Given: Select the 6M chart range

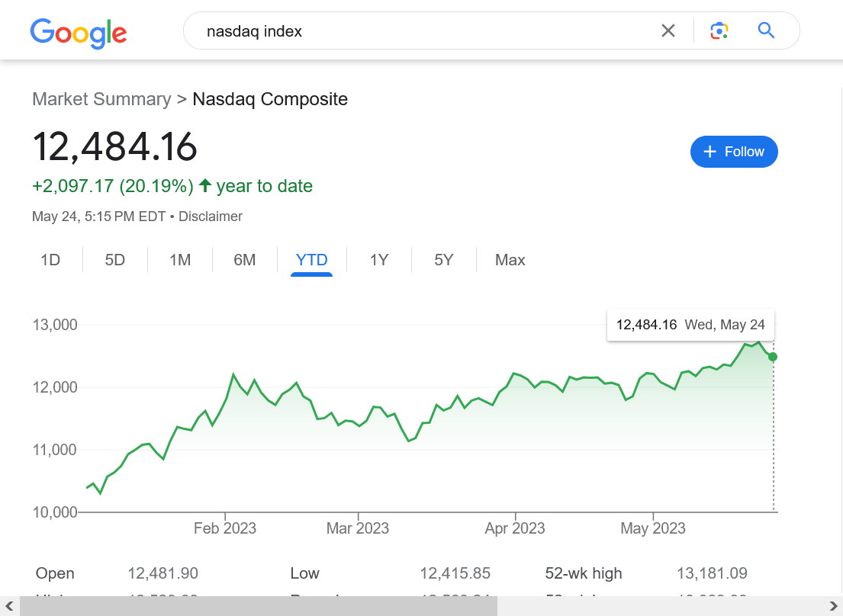Looking at the screenshot, I should coord(245,260).
